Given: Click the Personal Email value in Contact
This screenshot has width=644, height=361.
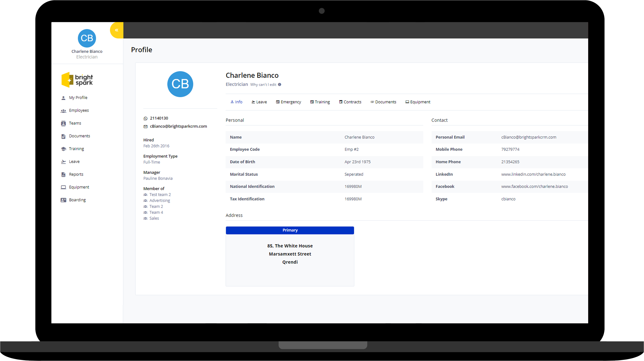Looking at the screenshot, I should pos(528,137).
